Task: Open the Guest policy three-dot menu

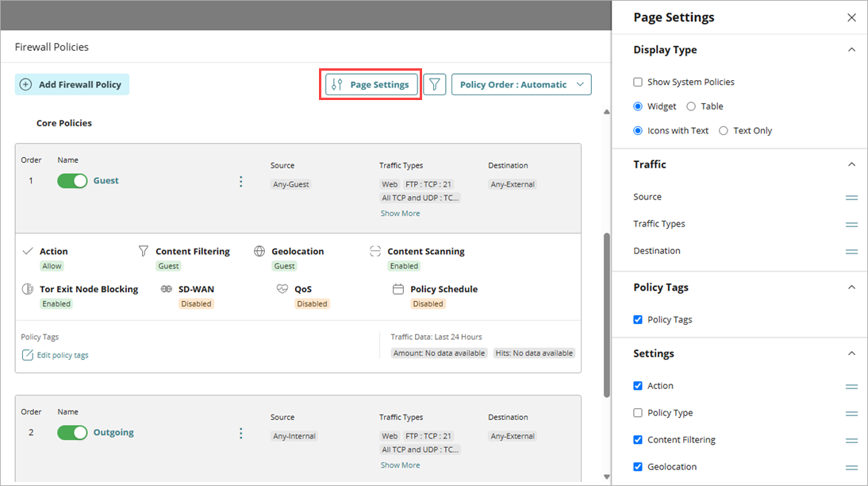Action: (x=241, y=182)
